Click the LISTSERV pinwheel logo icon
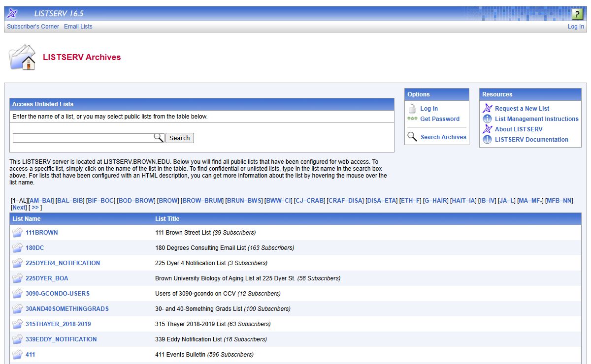This screenshot has width=591, height=364. click(x=12, y=13)
